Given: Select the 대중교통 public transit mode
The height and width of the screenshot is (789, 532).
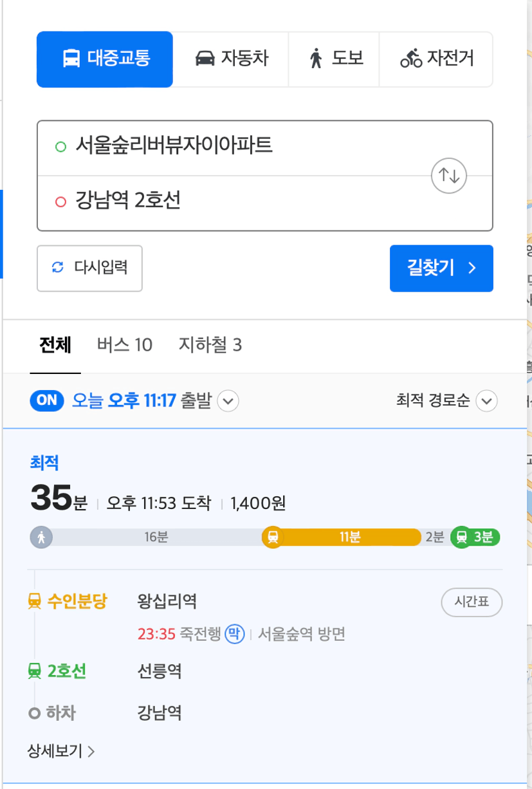Looking at the screenshot, I should coord(105,59).
